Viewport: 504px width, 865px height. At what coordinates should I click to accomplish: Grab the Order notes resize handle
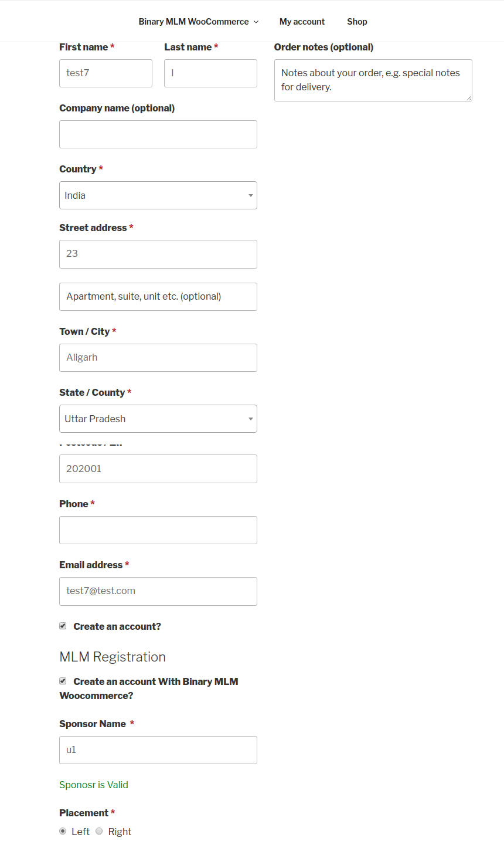(x=469, y=98)
